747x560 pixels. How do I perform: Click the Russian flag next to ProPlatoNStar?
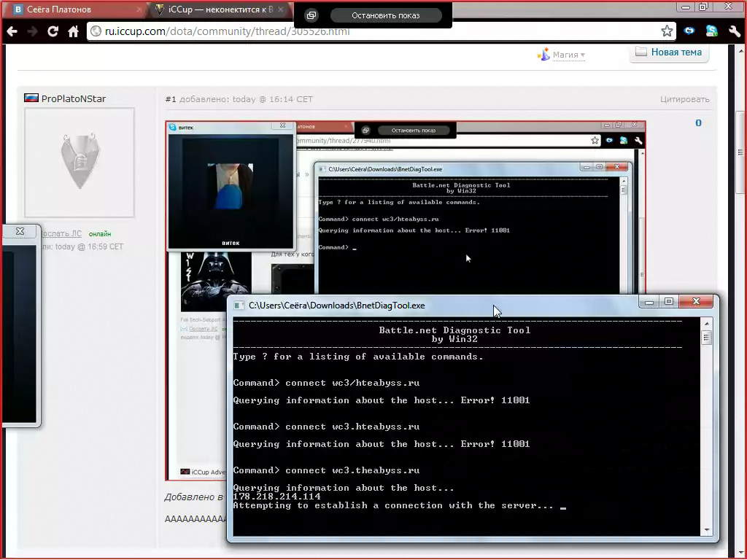(x=31, y=98)
